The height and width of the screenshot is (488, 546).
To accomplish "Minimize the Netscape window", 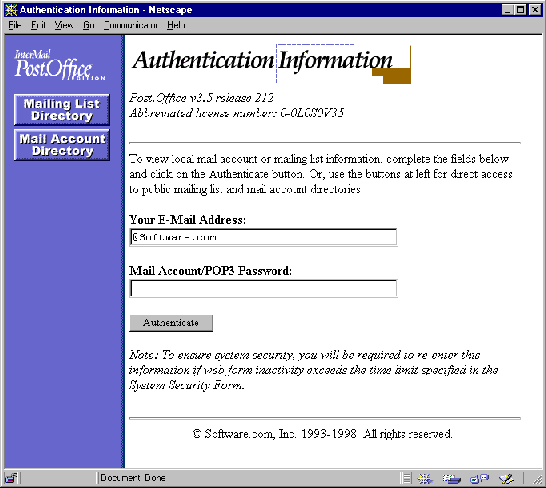I will 507,10.
